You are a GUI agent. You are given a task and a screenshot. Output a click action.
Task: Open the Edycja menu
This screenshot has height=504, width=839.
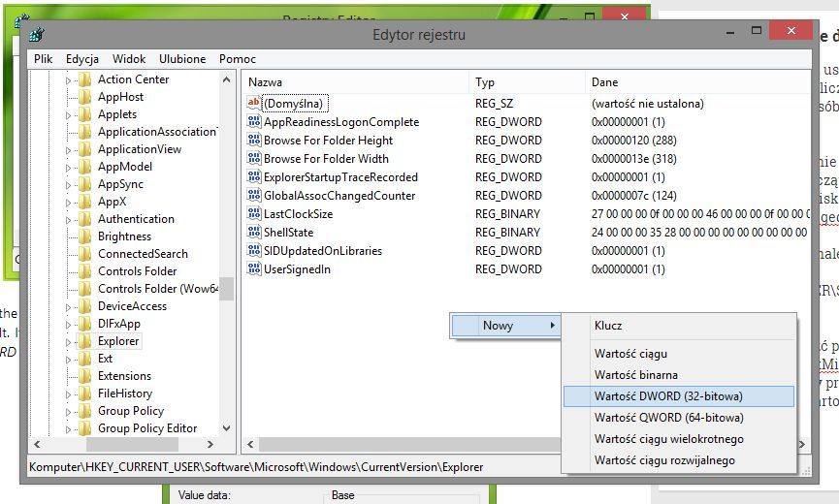[x=81, y=59]
